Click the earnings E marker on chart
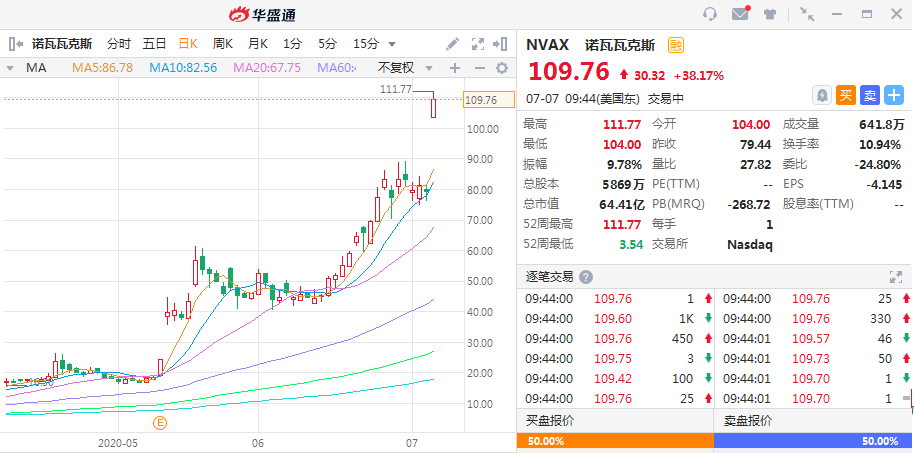This screenshot has width=914, height=453. pyautogui.click(x=160, y=423)
